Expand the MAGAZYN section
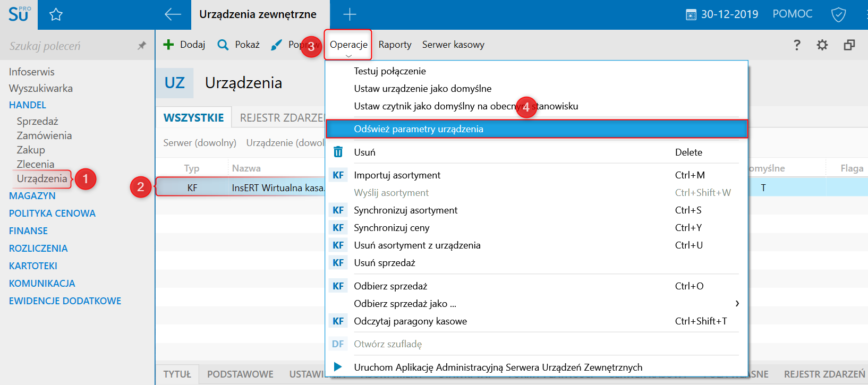Screen dimensions: 868x385 [32, 195]
